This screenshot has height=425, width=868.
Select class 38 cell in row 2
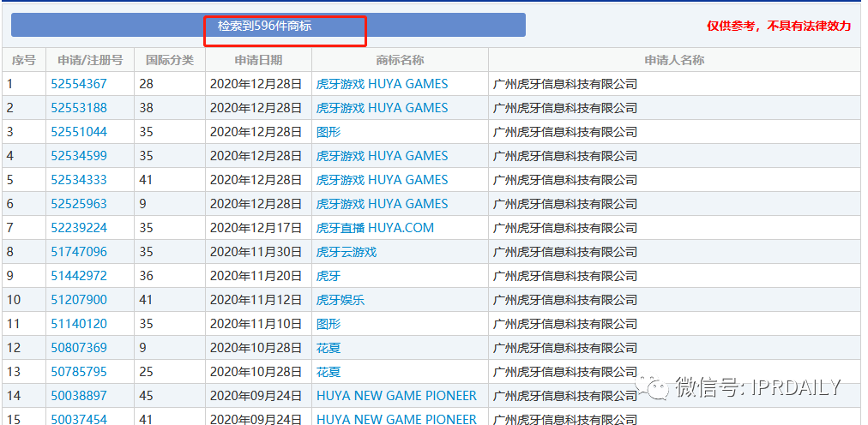(x=170, y=108)
